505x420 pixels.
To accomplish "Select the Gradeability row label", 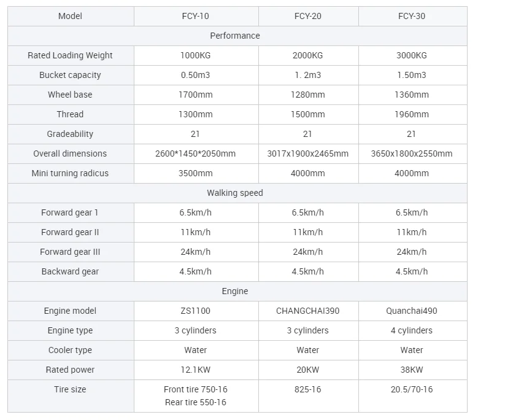I will 70,134.
